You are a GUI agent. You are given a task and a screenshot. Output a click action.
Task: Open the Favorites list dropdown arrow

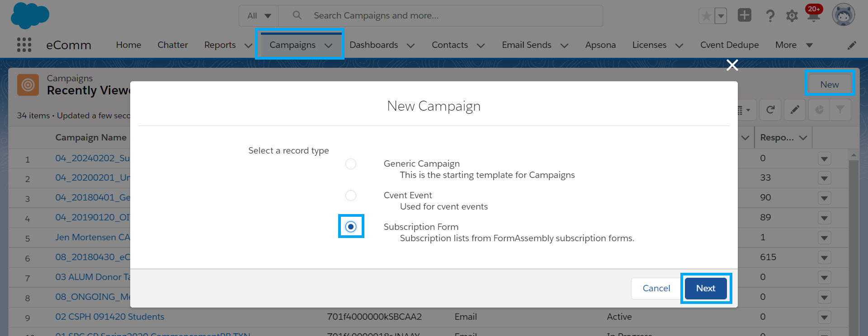point(721,16)
